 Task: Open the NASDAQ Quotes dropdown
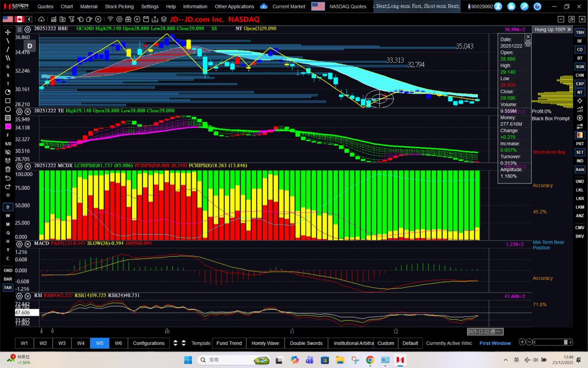tap(348, 6)
